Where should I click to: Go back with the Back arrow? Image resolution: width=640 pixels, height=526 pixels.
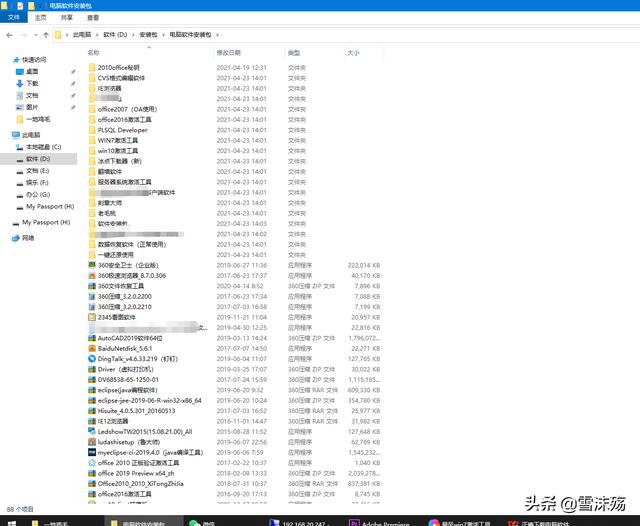click(x=9, y=35)
